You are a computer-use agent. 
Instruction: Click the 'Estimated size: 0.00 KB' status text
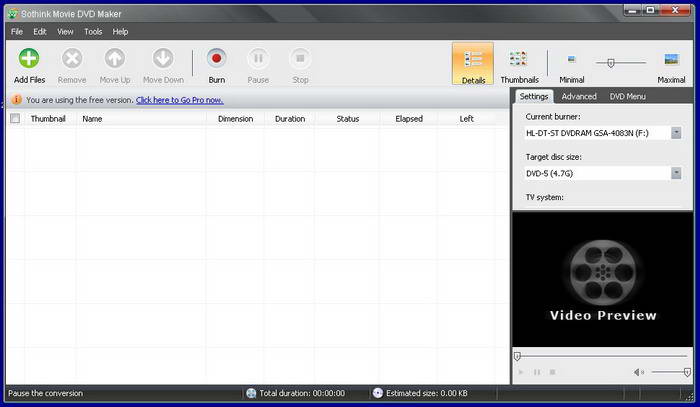[x=427, y=393]
